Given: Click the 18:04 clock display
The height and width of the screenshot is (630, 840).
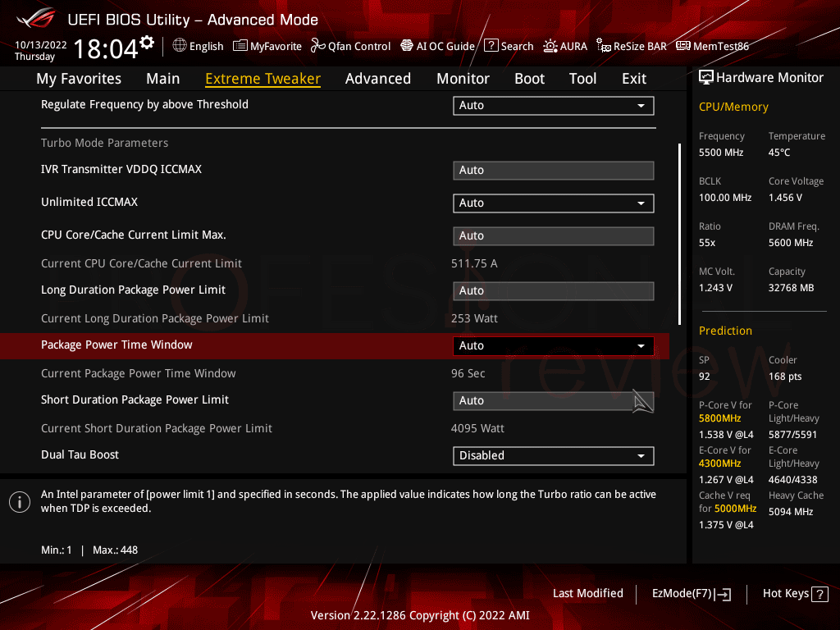Looking at the screenshot, I should click(106, 48).
